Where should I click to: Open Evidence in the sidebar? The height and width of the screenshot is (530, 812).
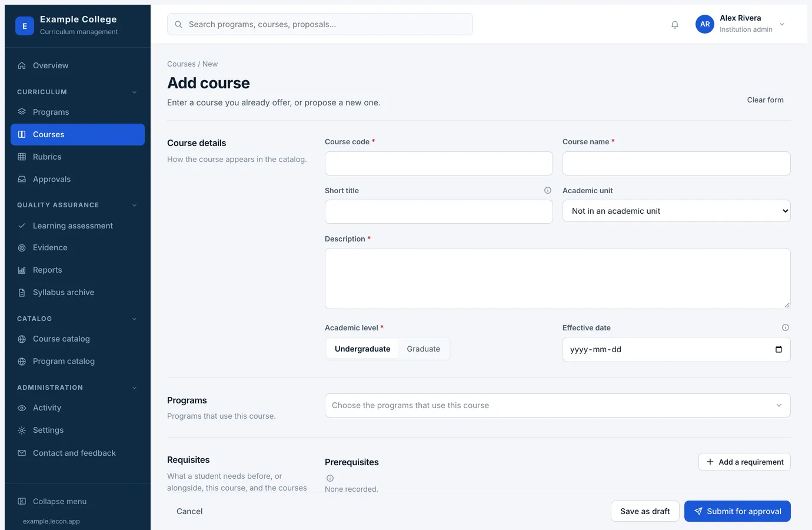tap(78, 248)
